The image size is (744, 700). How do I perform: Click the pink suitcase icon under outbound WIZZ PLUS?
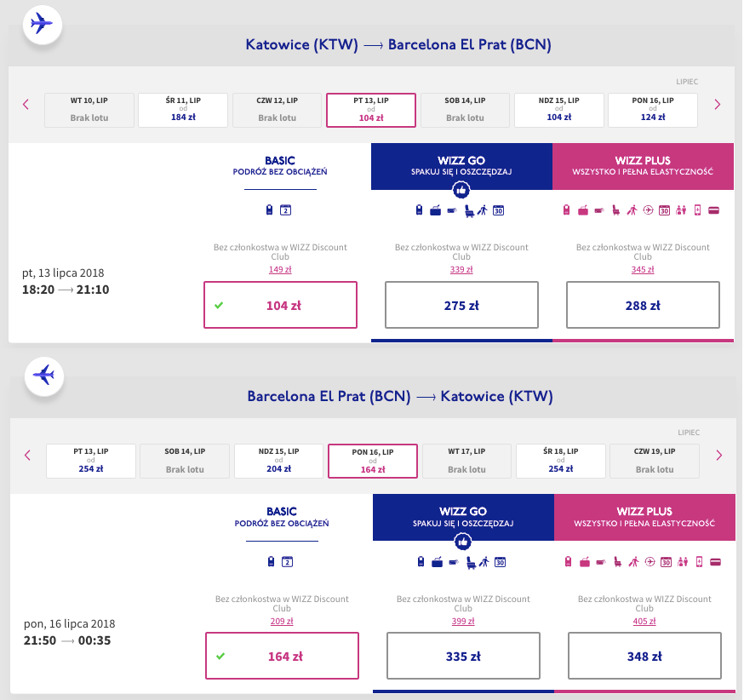pyautogui.click(x=583, y=210)
